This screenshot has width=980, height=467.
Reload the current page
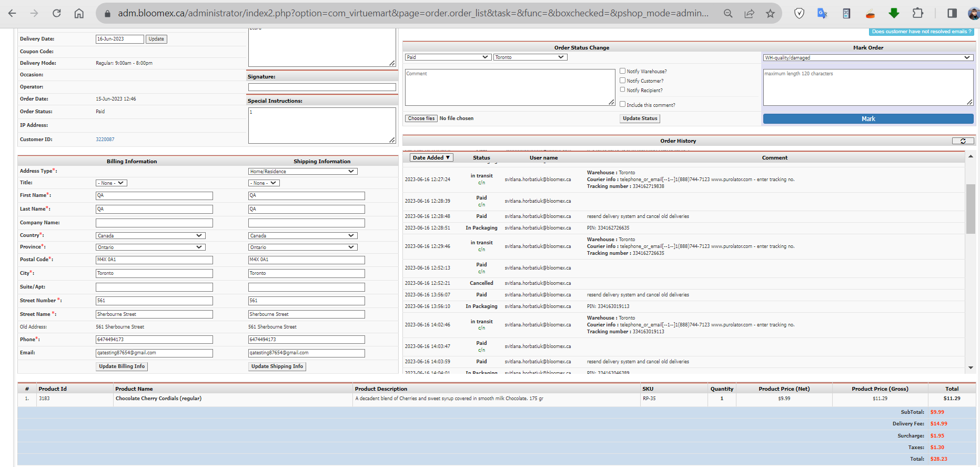(57, 13)
